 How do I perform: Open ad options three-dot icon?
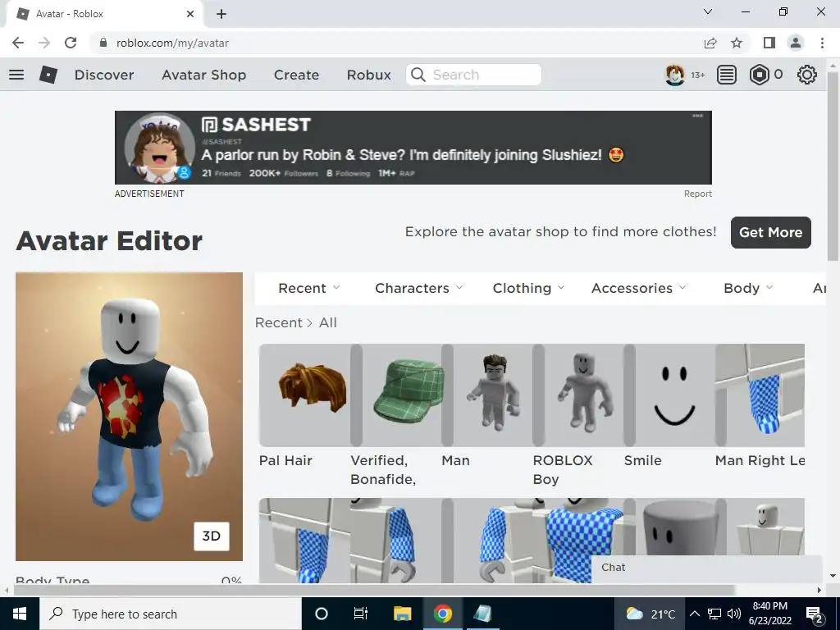click(697, 116)
